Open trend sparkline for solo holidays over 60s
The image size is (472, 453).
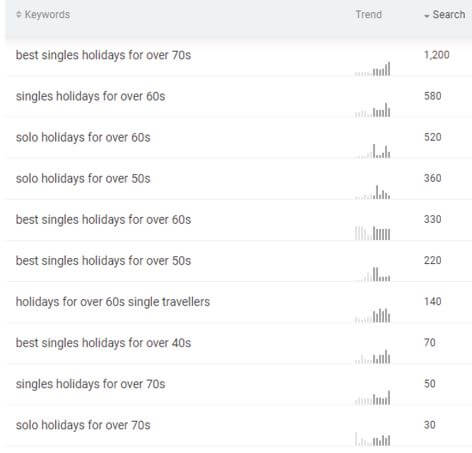click(372, 151)
